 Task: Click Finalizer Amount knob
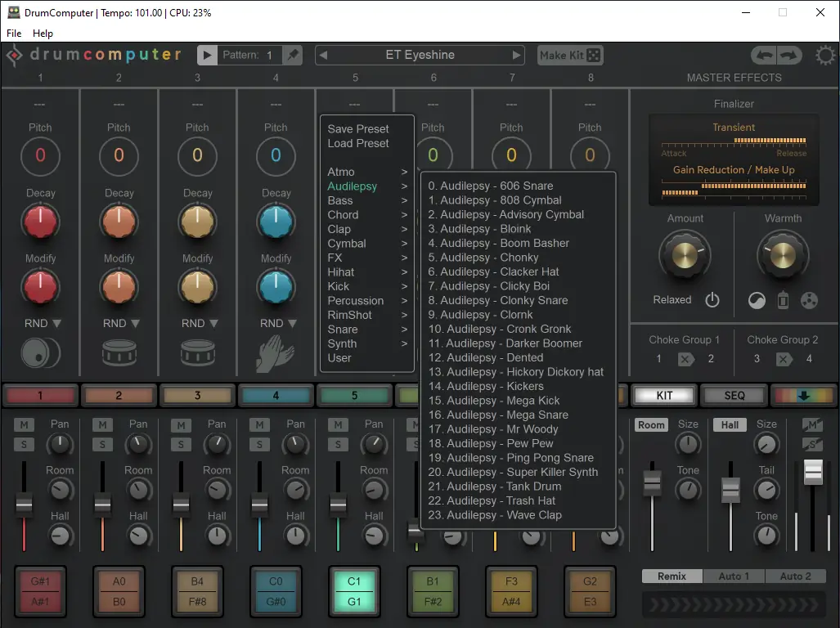point(685,255)
